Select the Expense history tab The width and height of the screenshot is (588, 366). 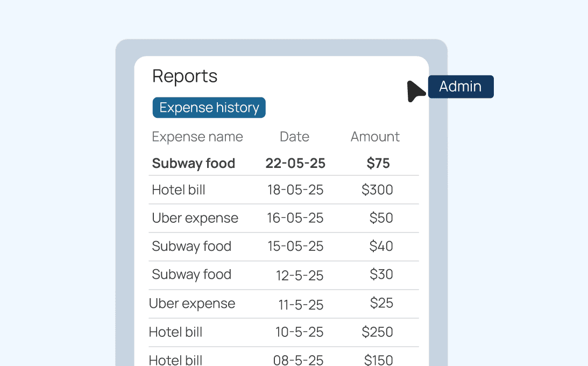[209, 108]
